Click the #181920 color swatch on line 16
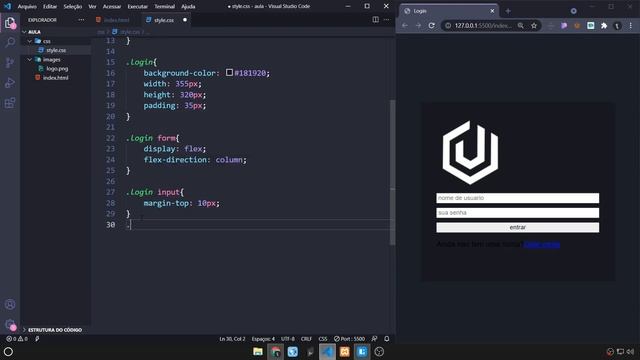The height and width of the screenshot is (360, 640). point(229,72)
